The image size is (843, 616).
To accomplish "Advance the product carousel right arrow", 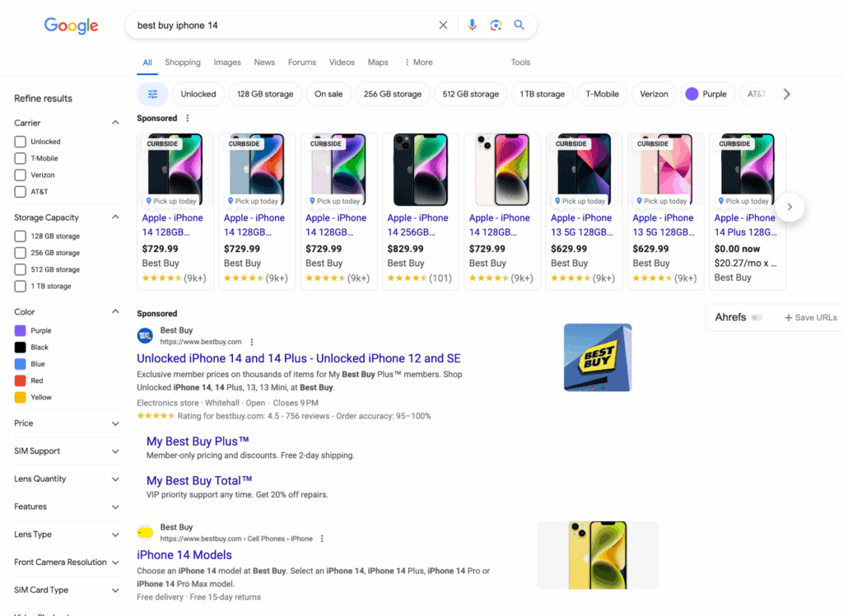I will [x=789, y=208].
